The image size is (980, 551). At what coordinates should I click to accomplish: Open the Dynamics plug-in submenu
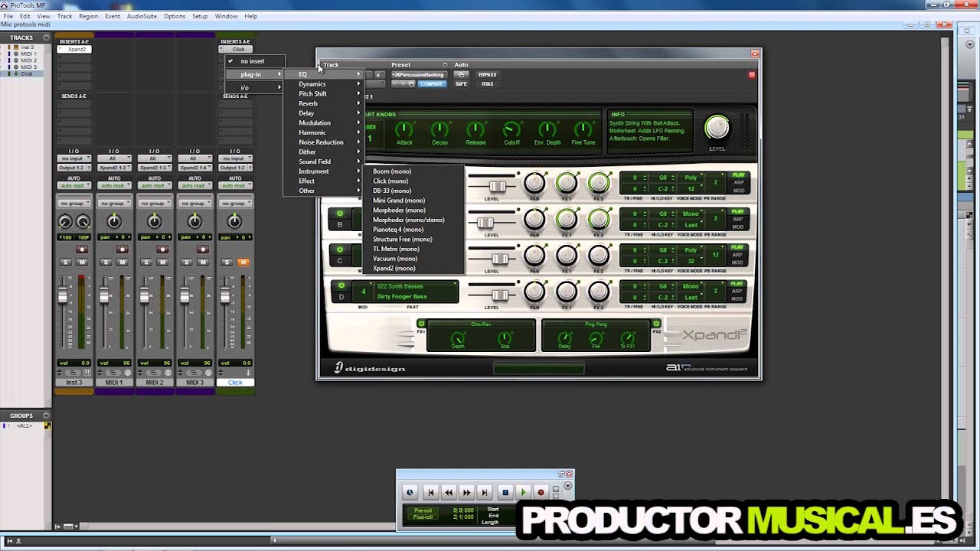pos(322,84)
